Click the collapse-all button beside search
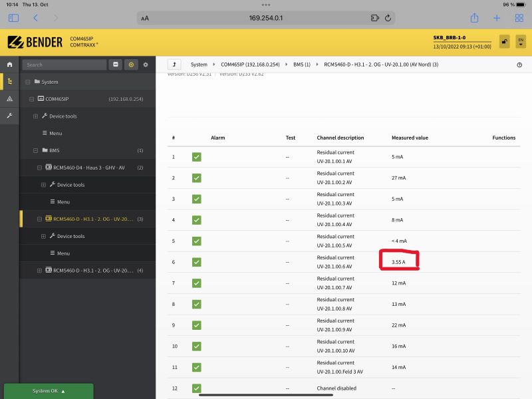Screen dimensions: 532x399 coord(115,65)
